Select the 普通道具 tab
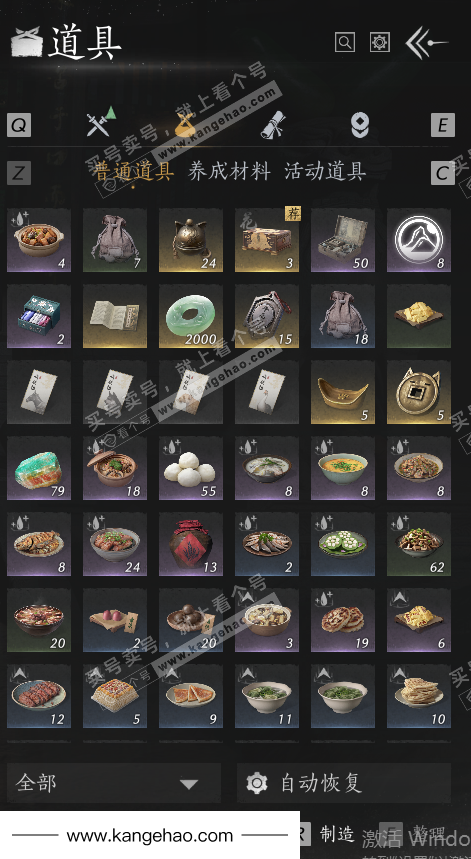Image resolution: width=471 pixels, height=859 pixels. [x=134, y=171]
